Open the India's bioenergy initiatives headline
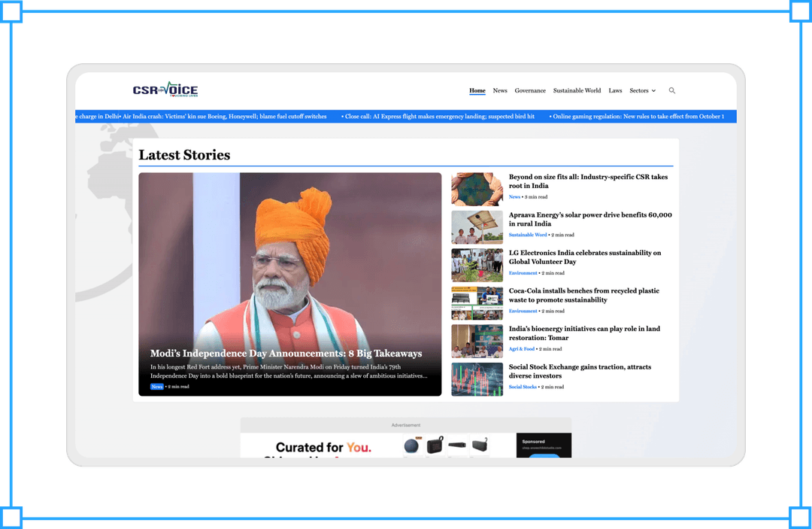This screenshot has height=529, width=812. (584, 333)
